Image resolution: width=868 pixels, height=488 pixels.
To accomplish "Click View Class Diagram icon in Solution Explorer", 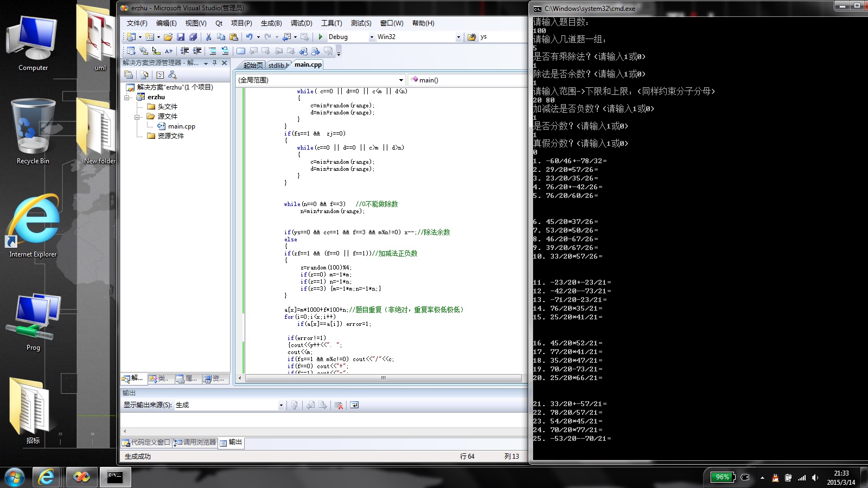I will pyautogui.click(x=173, y=75).
